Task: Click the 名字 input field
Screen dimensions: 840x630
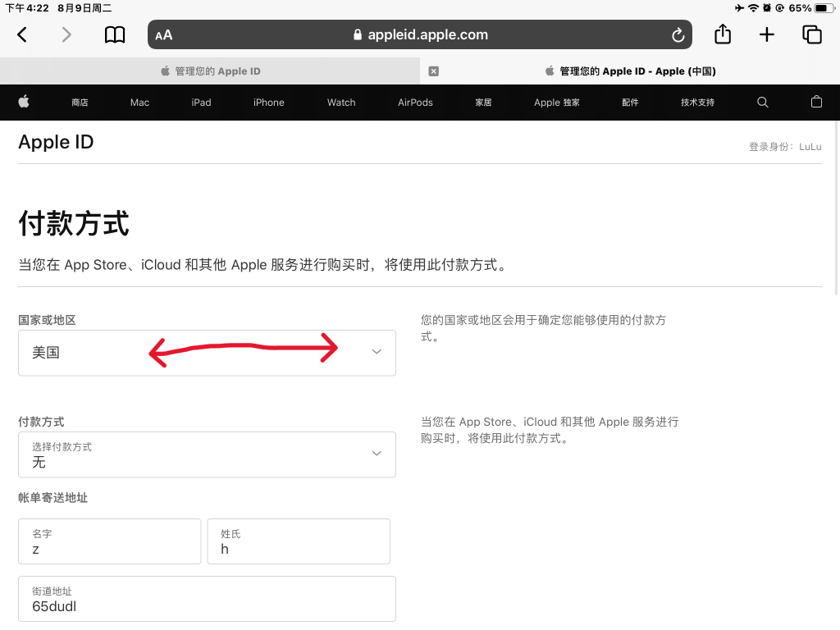Action: pyautogui.click(x=109, y=541)
